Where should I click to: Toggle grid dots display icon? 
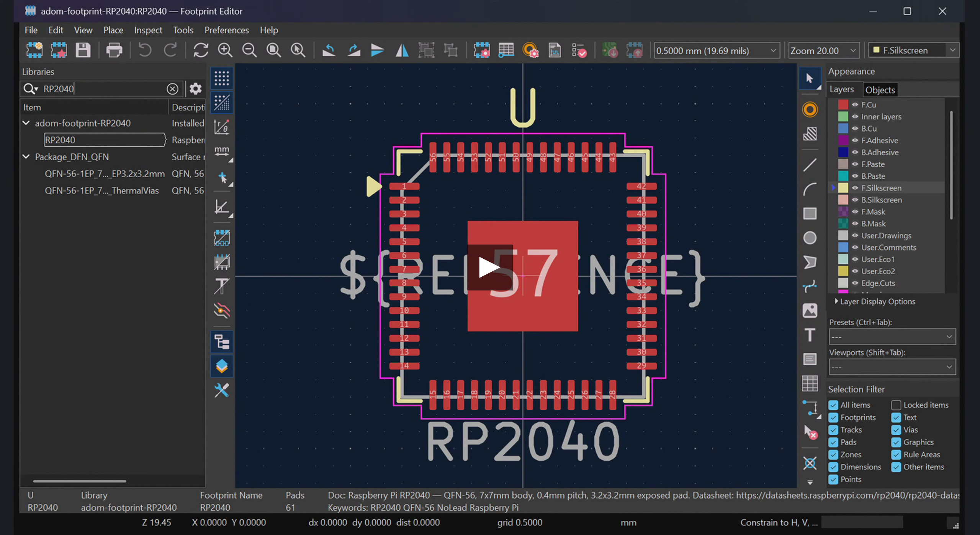pos(222,78)
